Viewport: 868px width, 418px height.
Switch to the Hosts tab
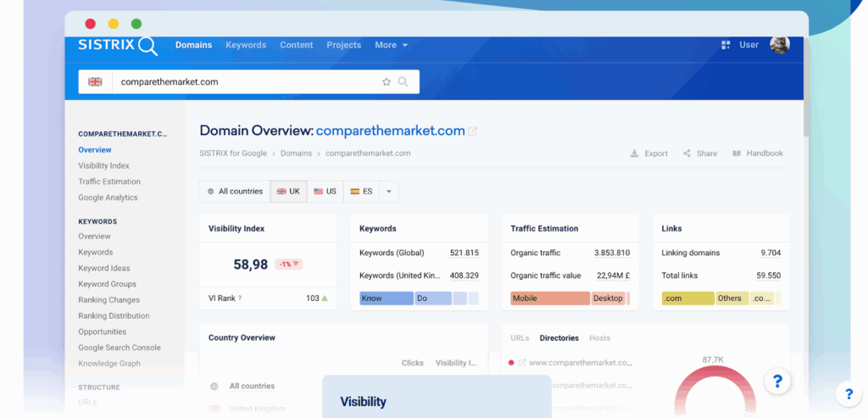(x=599, y=338)
